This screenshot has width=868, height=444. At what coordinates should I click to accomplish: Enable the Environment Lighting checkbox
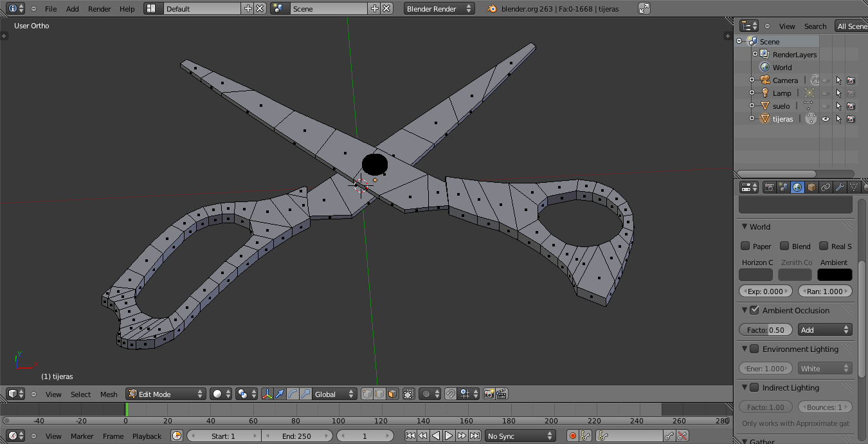(x=754, y=349)
